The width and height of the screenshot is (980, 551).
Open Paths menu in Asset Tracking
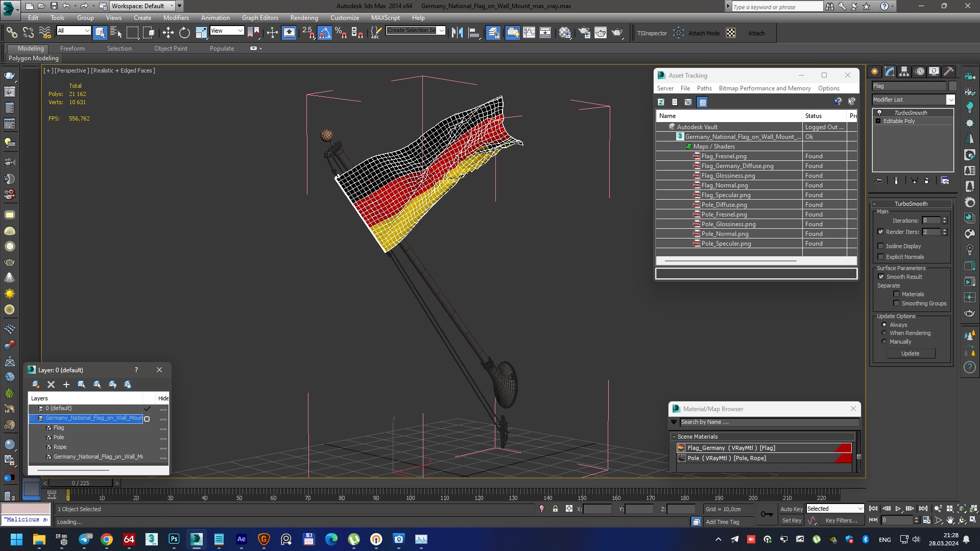(x=704, y=88)
